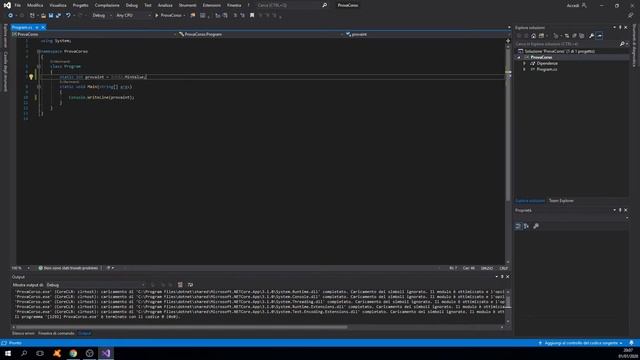Open the Modifica menu
The image size is (640, 360).
35,5
